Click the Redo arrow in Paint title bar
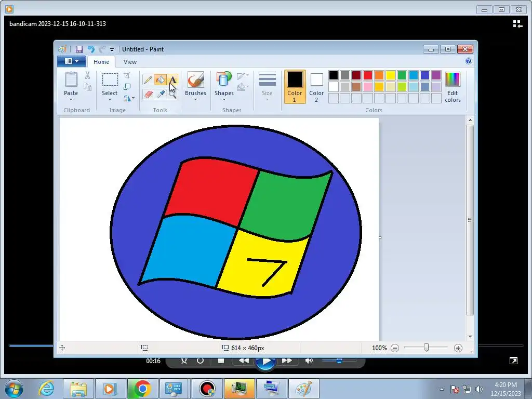Image resolution: width=532 pixels, height=399 pixels. 102,49
